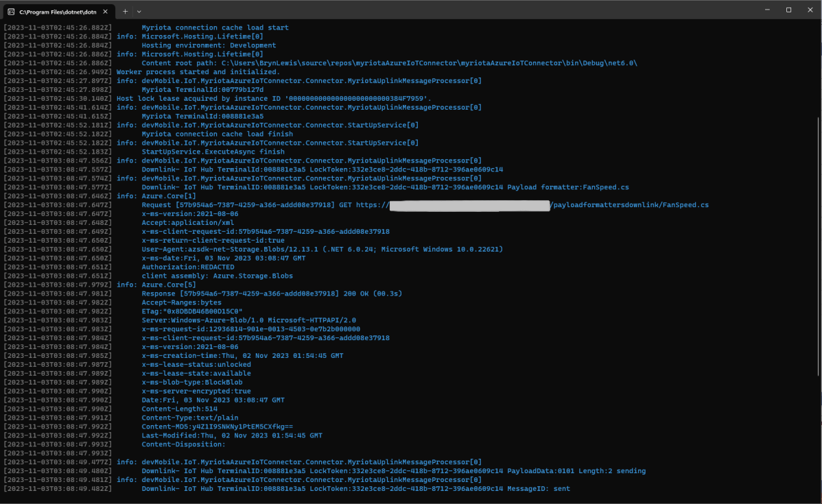
Task: Click 'client assembly: Azure.Storage.Blobs' line
Action: (217, 276)
